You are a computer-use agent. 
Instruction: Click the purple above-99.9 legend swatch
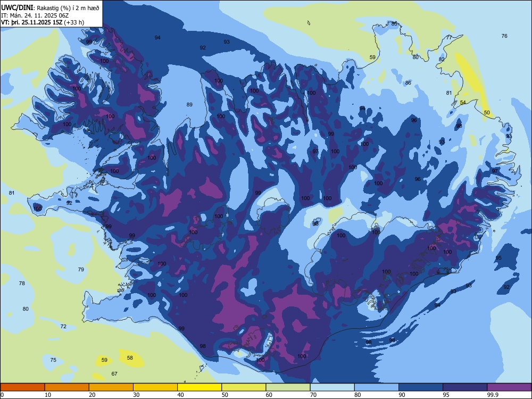(x=509, y=387)
